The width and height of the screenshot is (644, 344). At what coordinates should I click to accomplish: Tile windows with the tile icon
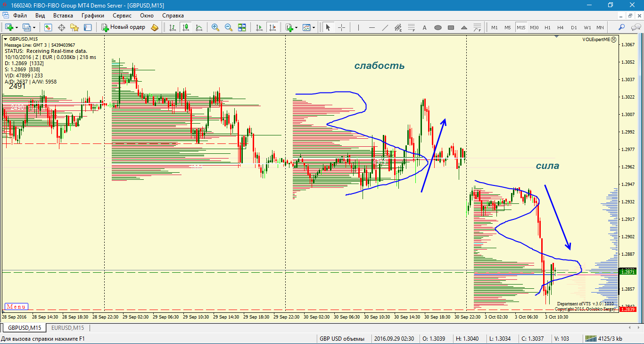point(242,27)
